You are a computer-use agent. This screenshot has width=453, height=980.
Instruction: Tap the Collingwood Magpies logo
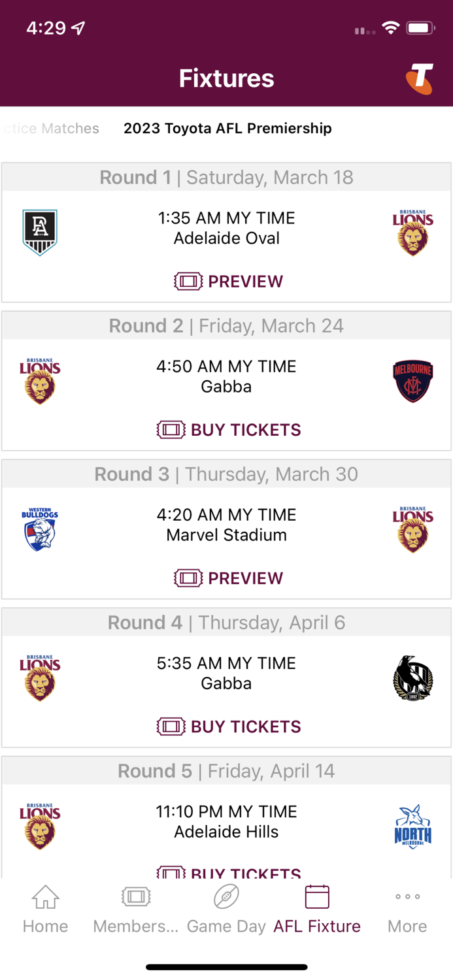pyautogui.click(x=413, y=678)
